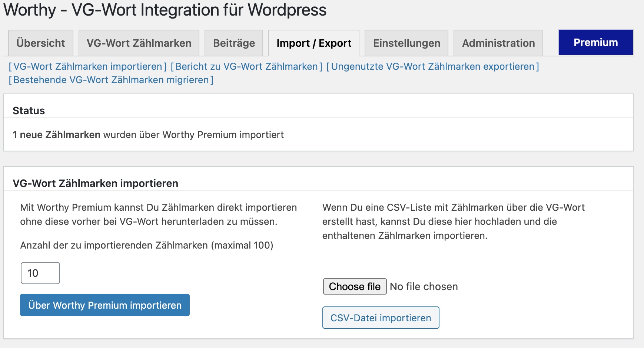The width and height of the screenshot is (644, 348).
Task: Click the 'Anzahl der zu importierenden Zählmarken' label
Action: [146, 245]
